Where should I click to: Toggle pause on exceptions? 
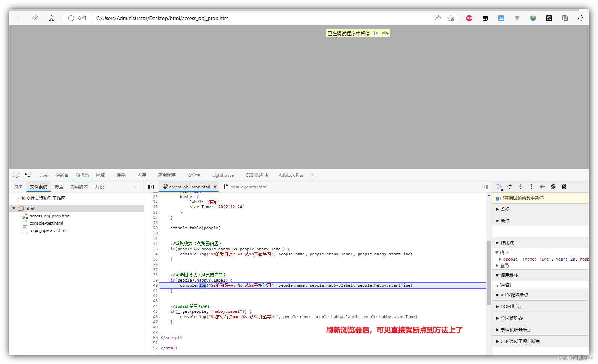564,187
